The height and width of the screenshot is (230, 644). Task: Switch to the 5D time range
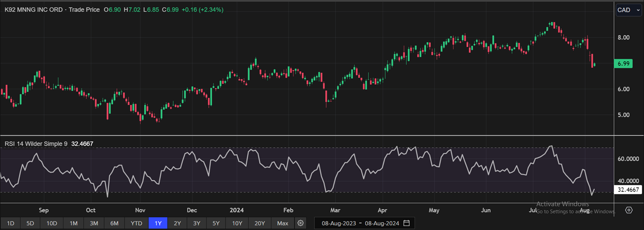tap(30, 223)
